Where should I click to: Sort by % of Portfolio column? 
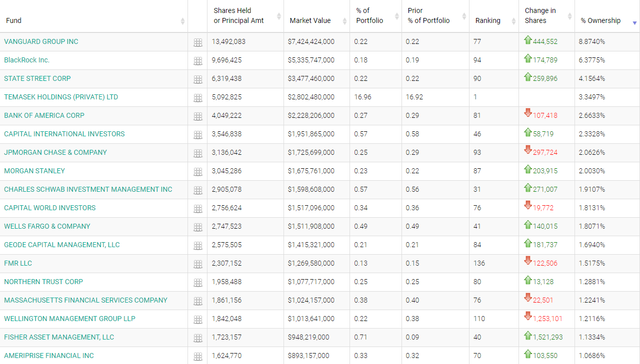[x=376, y=16]
